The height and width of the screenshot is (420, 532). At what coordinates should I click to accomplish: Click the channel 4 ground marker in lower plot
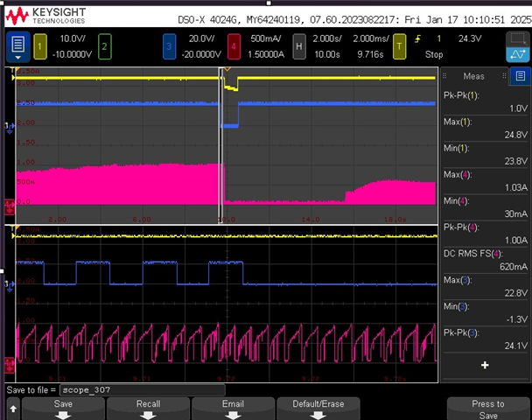[x=9, y=365]
